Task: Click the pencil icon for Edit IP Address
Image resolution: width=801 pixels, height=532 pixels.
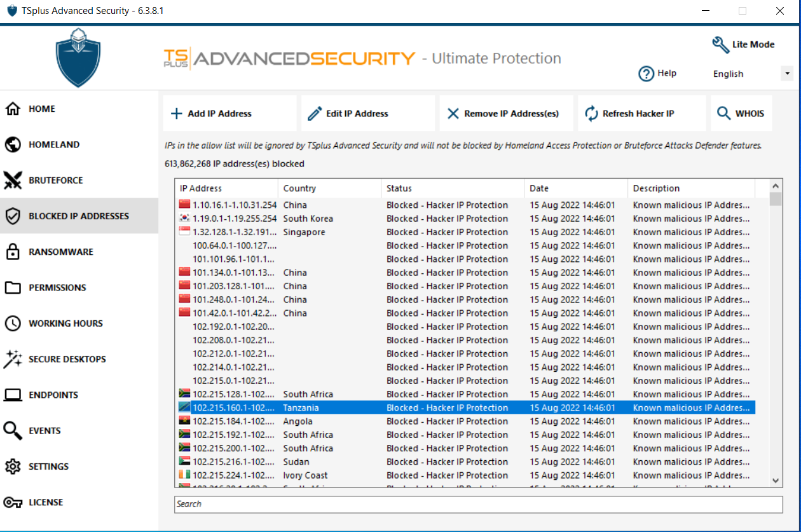Action: click(x=315, y=114)
